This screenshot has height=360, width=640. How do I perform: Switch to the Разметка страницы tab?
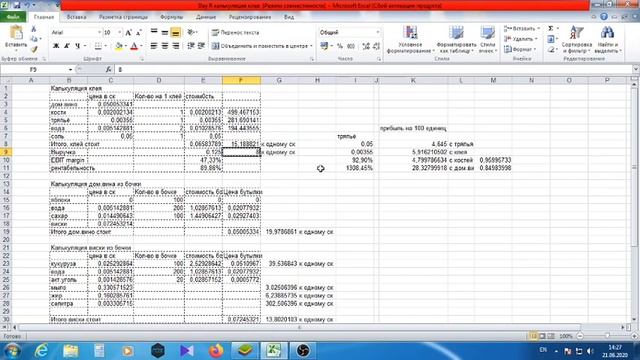pos(123,17)
